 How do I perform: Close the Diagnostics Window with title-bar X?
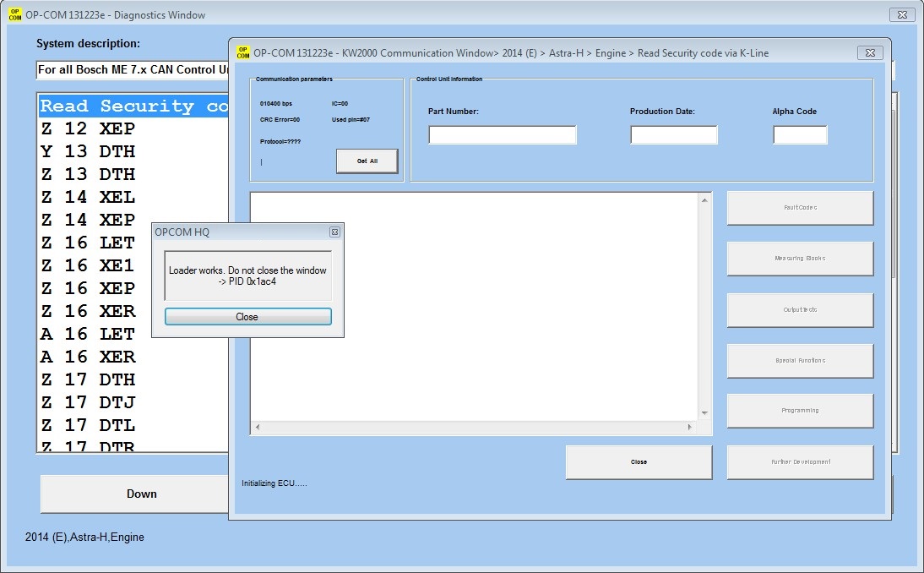tap(902, 14)
